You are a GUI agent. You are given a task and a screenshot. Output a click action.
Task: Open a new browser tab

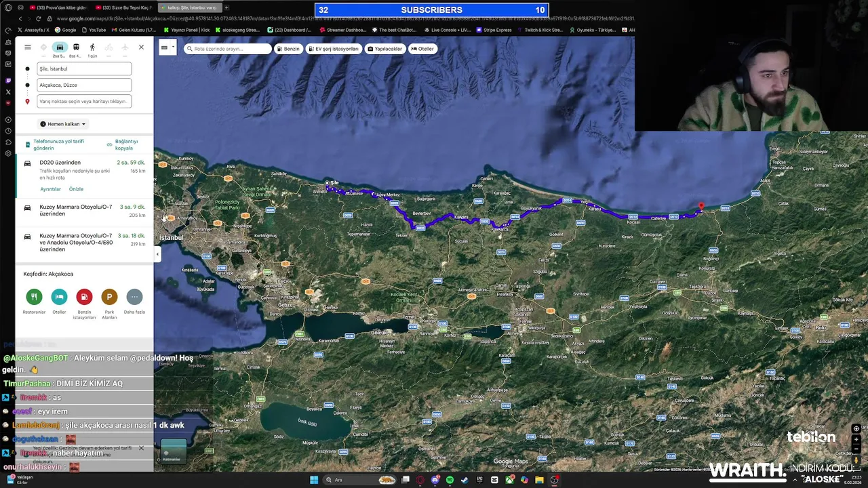coord(227,7)
